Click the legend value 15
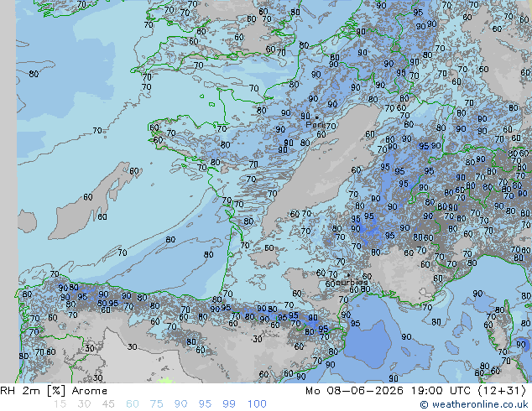The width and height of the screenshot is (532, 411). (60, 404)
